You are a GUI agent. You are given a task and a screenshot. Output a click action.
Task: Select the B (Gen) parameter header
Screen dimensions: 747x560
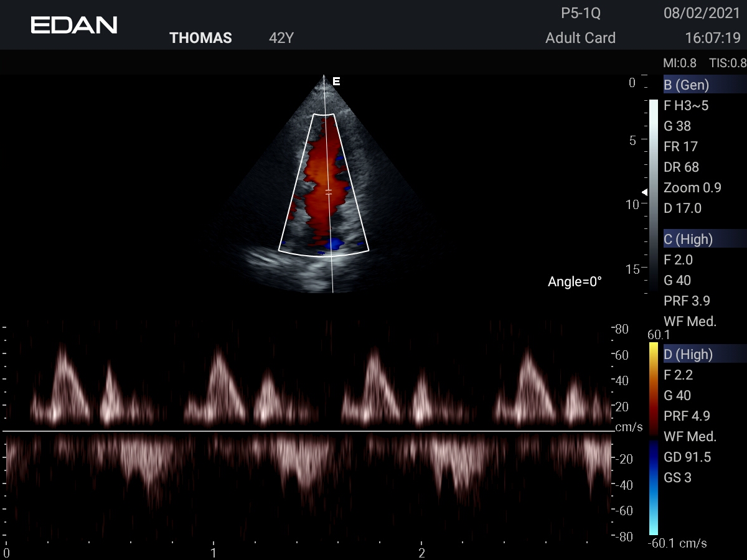687,85
